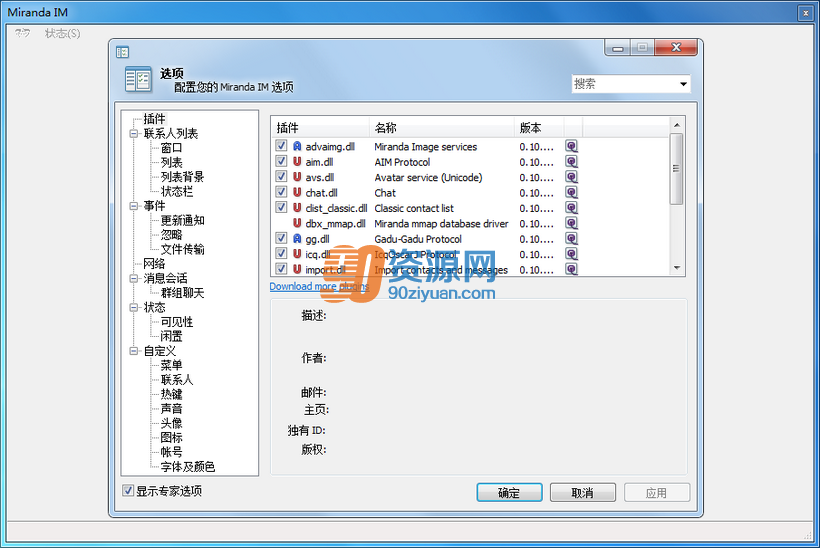Select 插件 in the options tree

[154, 119]
